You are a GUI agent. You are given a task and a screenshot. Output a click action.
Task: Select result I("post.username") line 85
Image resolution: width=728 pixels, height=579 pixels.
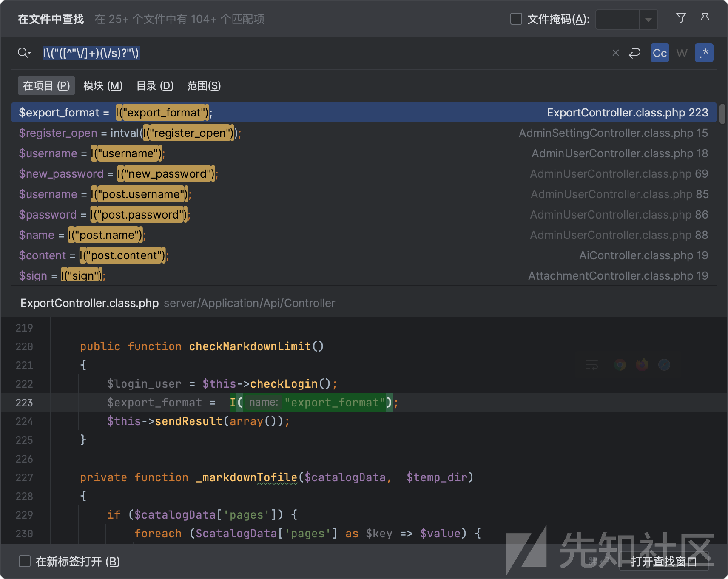(364, 194)
